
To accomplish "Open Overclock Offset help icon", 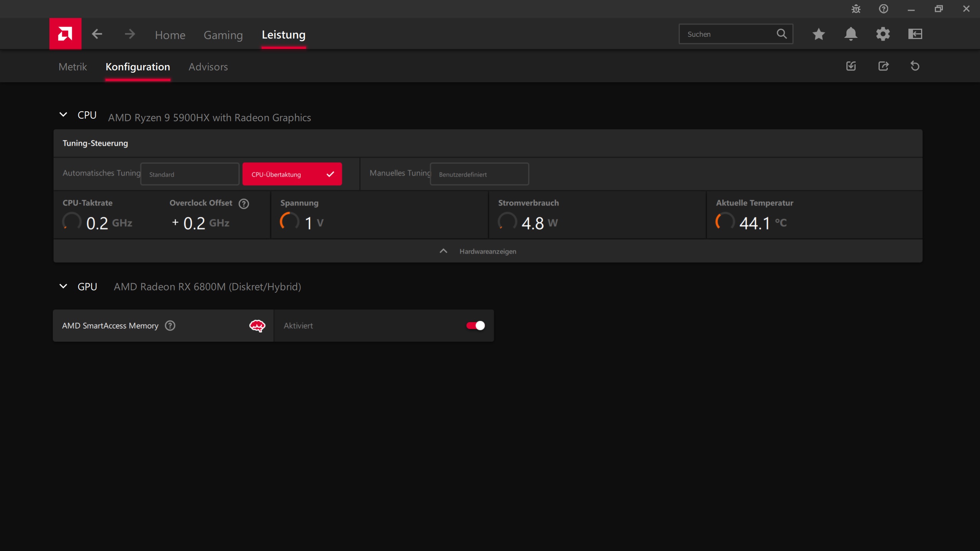I will pos(244,204).
